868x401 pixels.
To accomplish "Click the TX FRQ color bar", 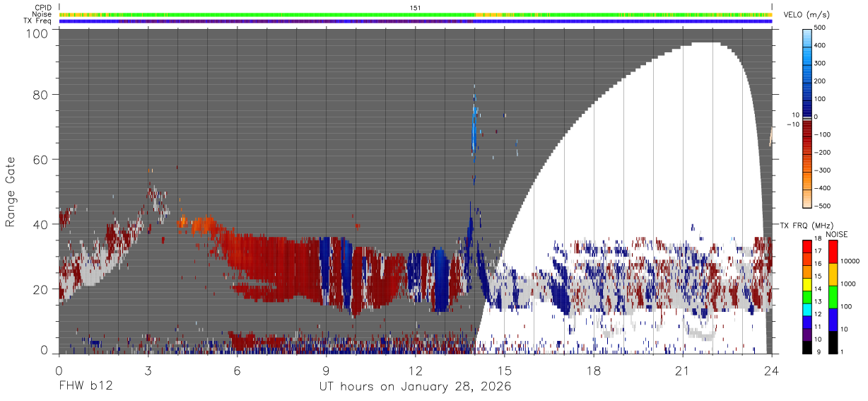I will click(x=807, y=297).
